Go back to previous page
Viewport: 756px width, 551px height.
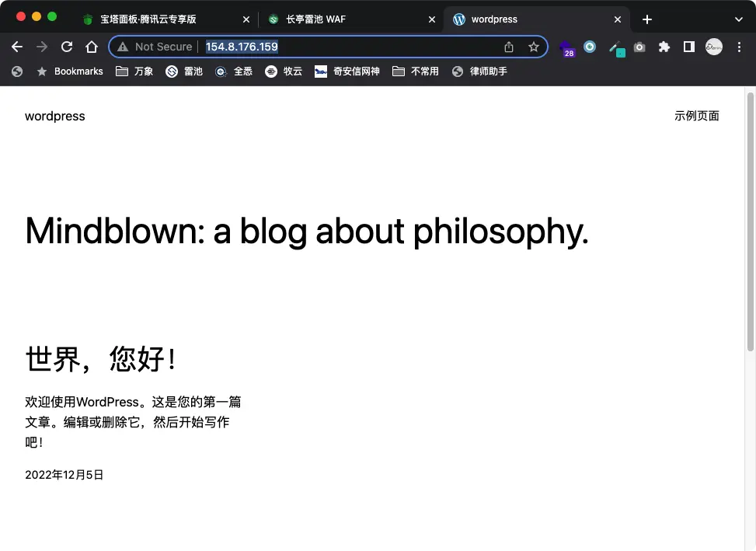tap(17, 47)
